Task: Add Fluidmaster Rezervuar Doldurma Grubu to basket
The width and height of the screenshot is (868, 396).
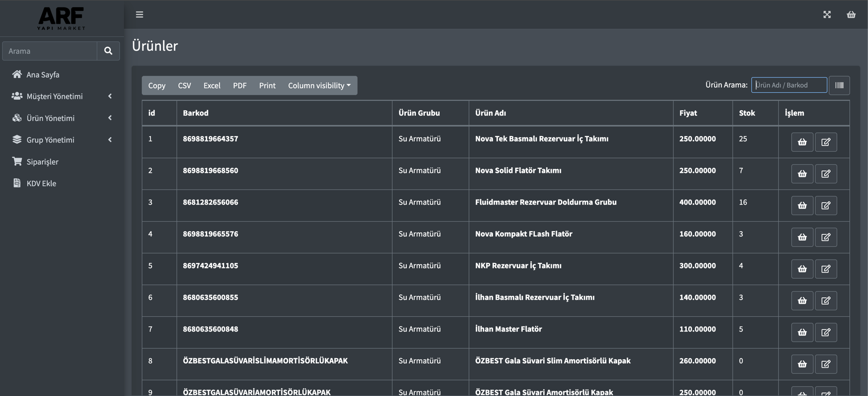Action: click(x=803, y=206)
